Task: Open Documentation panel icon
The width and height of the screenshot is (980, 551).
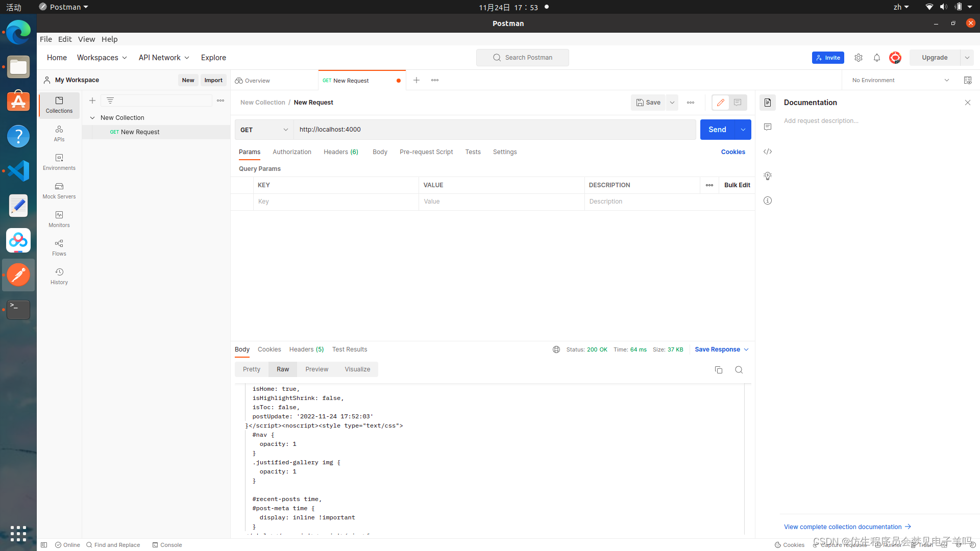Action: pos(768,103)
